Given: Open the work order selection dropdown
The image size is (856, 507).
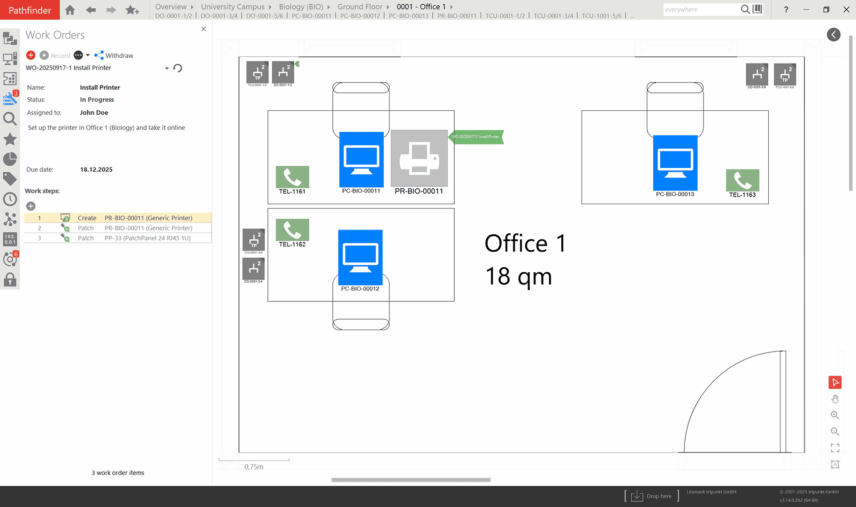Looking at the screenshot, I should point(167,68).
